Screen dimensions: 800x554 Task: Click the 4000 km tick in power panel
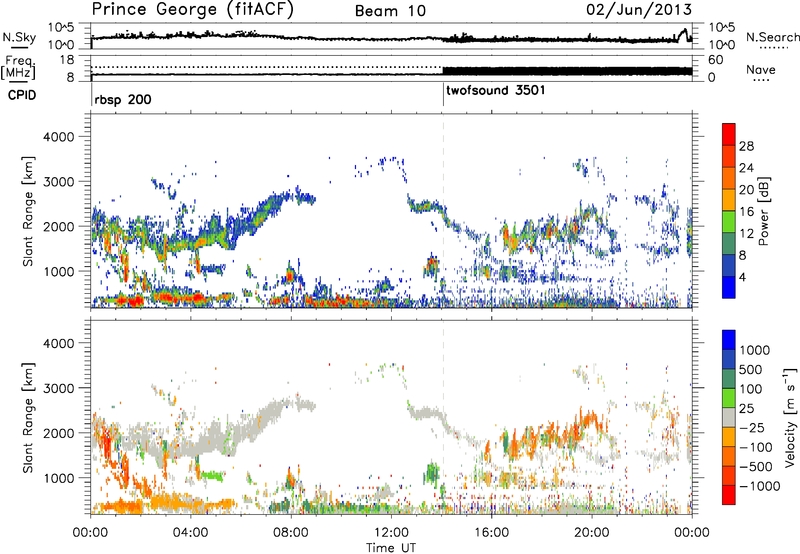[58, 137]
